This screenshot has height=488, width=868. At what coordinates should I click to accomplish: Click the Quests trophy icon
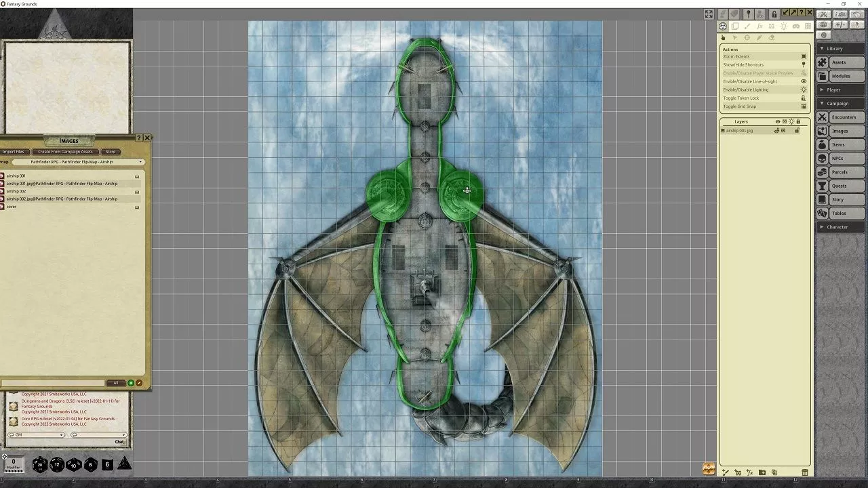(x=823, y=186)
